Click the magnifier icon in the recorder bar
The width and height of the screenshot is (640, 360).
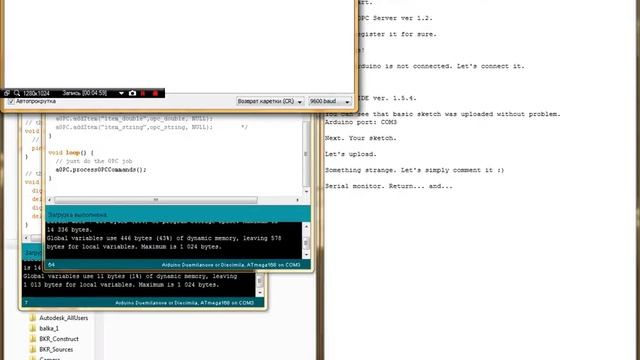17,93
